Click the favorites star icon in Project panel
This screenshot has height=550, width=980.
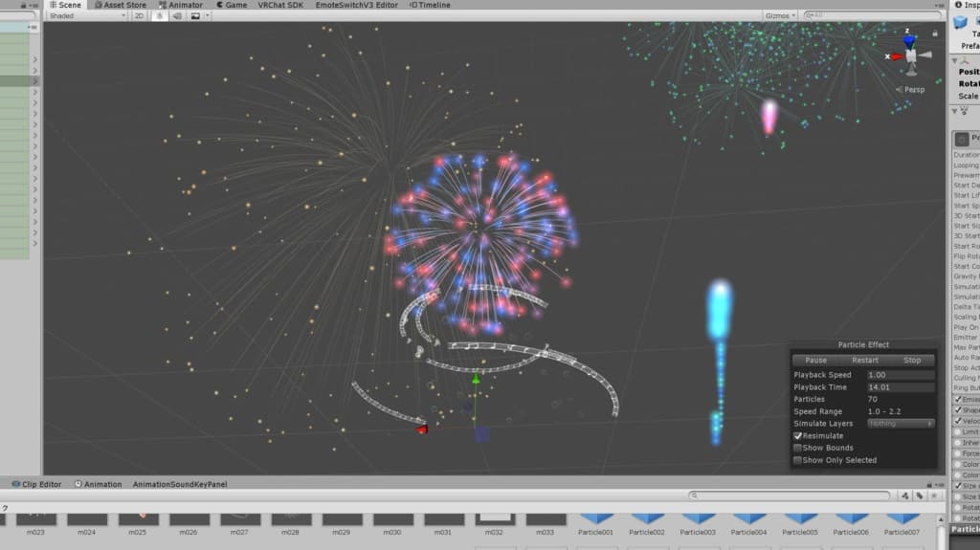point(933,495)
